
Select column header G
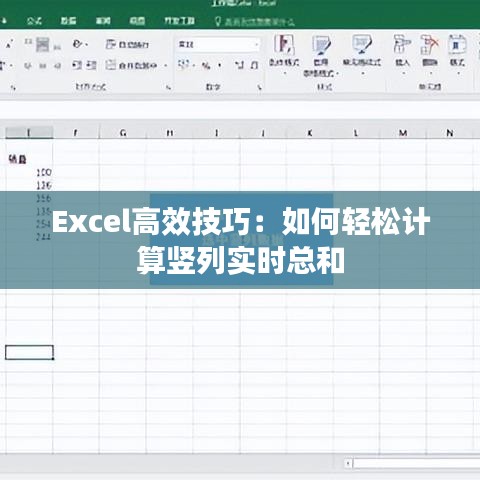123,133
